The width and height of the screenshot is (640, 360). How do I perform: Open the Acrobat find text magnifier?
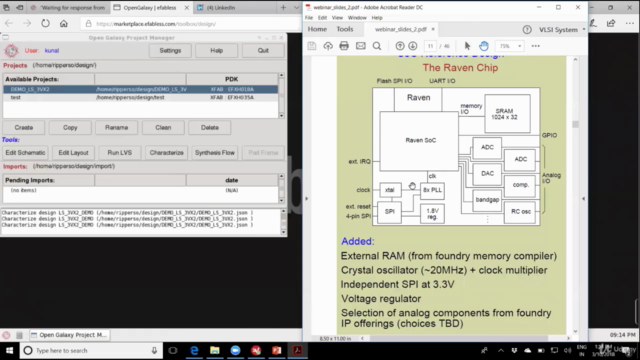coord(377,46)
